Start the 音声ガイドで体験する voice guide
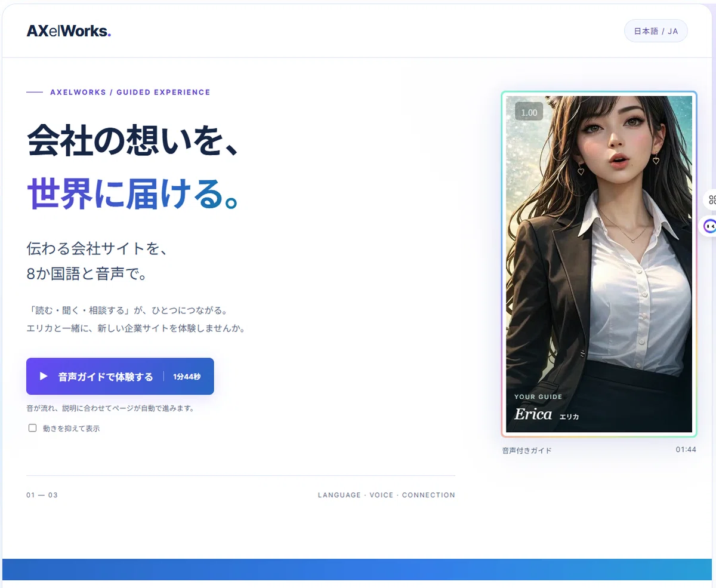The height and width of the screenshot is (588, 716). (x=120, y=376)
